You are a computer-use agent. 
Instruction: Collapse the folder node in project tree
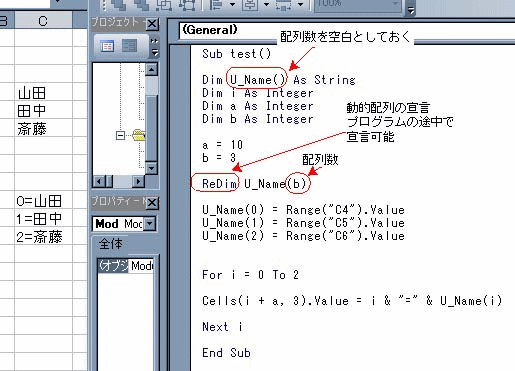(x=120, y=135)
